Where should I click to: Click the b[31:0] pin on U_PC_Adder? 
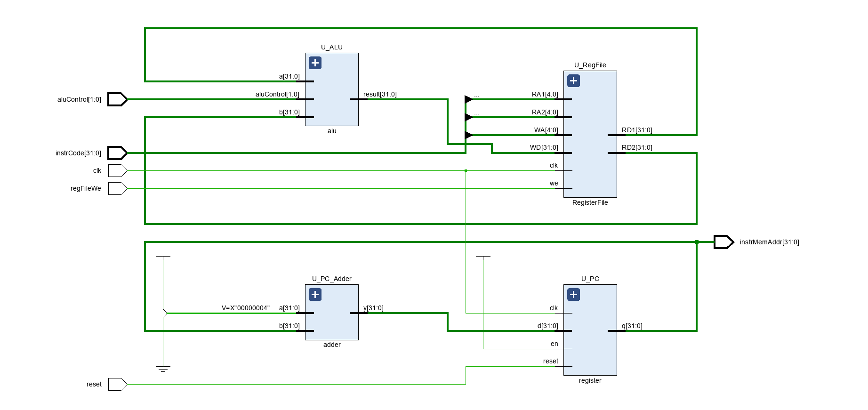pos(289,326)
